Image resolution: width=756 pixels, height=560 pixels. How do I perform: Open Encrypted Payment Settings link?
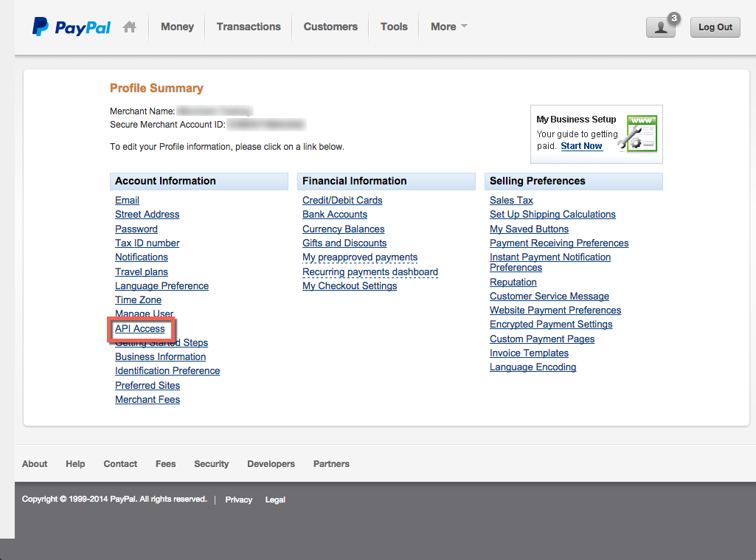coord(551,325)
